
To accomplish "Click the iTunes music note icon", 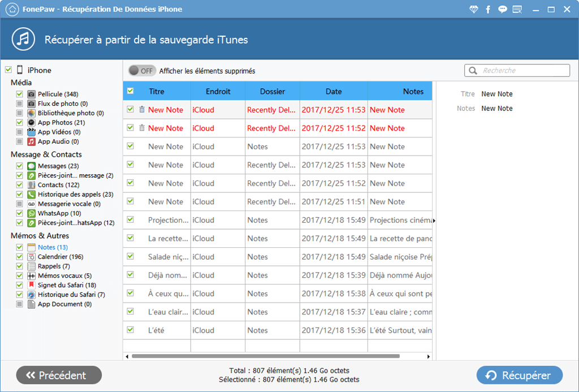I will (23, 39).
